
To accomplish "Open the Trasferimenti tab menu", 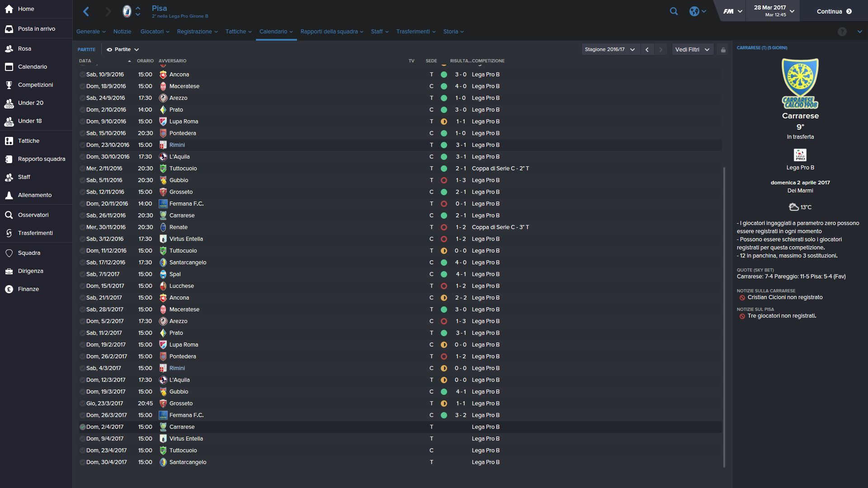I will (416, 32).
